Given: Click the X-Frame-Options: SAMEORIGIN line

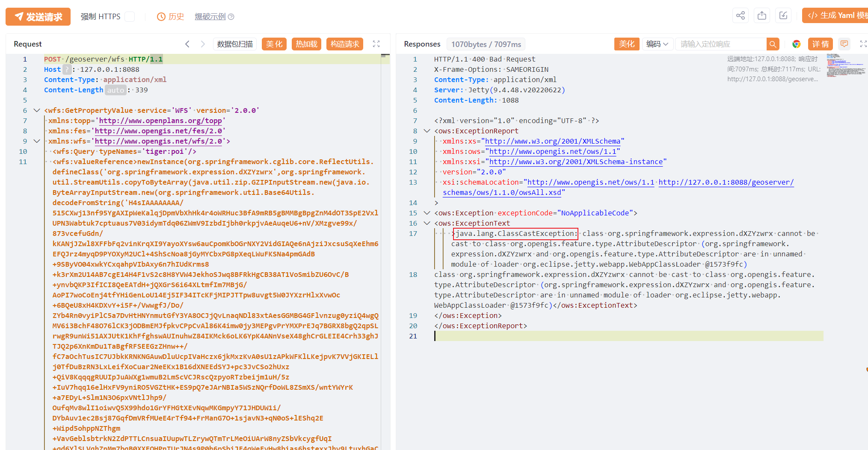Looking at the screenshot, I should (491, 69).
